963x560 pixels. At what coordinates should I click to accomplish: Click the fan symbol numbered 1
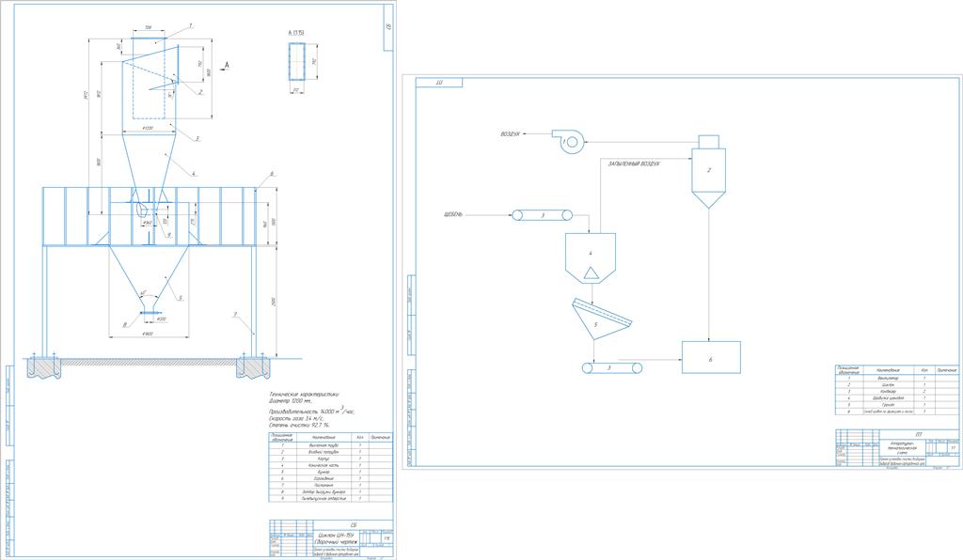pyautogui.click(x=571, y=141)
